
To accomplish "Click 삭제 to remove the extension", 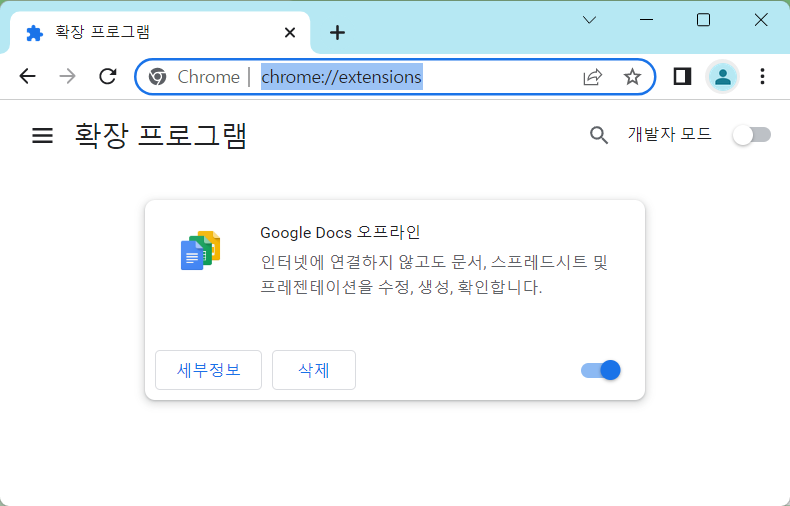I will pos(314,370).
